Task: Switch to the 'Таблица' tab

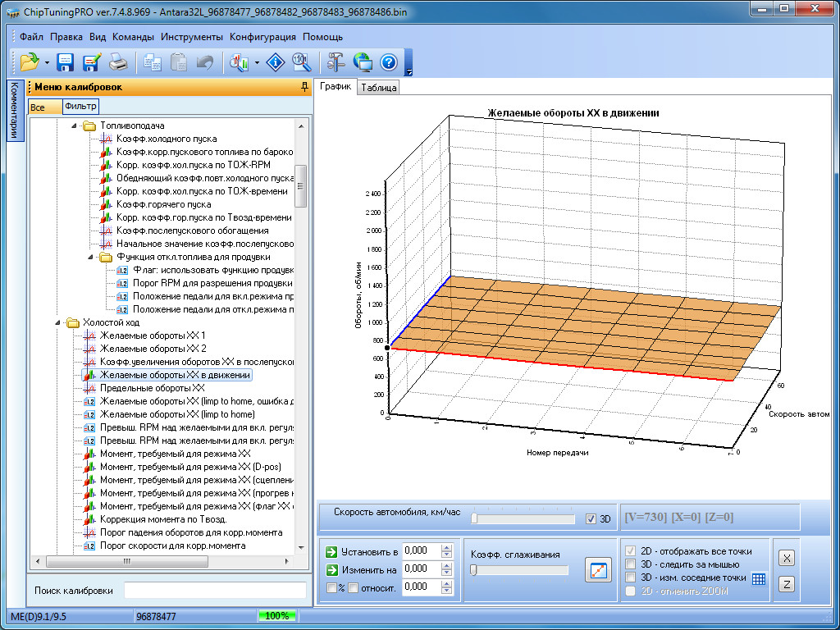Action: (x=378, y=88)
